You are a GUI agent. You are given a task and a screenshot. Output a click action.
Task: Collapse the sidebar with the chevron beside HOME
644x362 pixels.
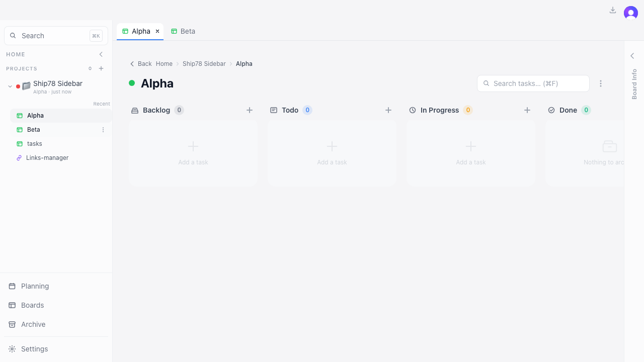click(x=101, y=54)
